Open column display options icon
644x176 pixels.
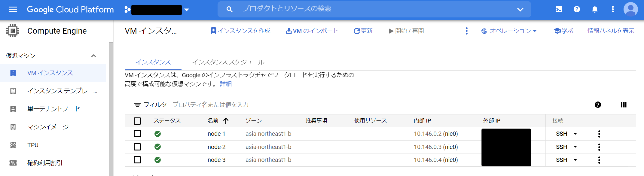624,105
